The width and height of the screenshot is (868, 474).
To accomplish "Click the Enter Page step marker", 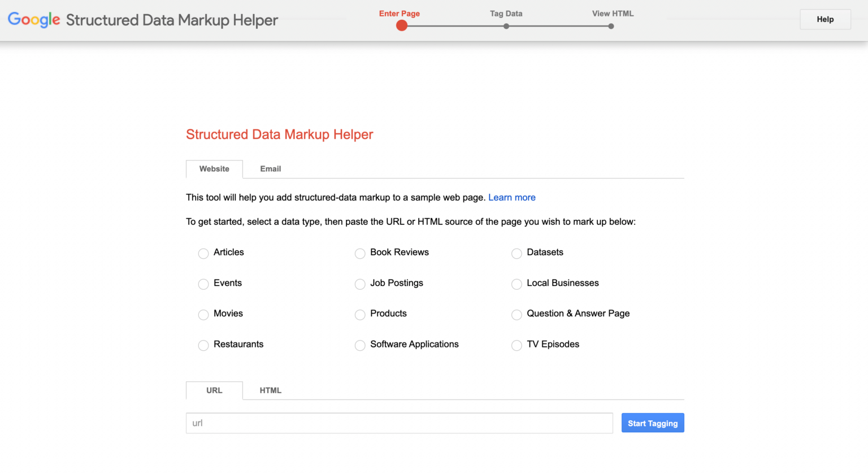I will coord(402,25).
